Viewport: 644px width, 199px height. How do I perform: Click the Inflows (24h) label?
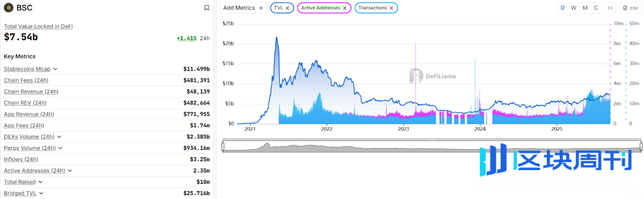[21, 159]
